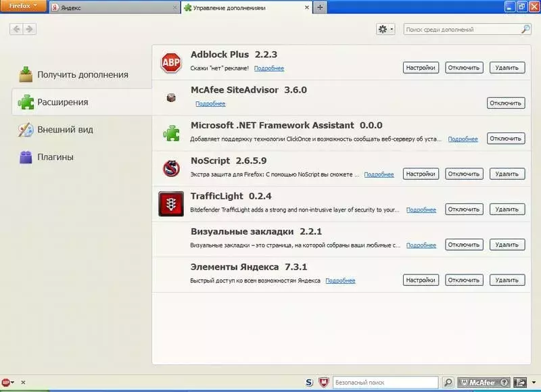This screenshot has width=541, height=392.
Task: Open Подробнее link for NoScript
Action: click(379, 174)
